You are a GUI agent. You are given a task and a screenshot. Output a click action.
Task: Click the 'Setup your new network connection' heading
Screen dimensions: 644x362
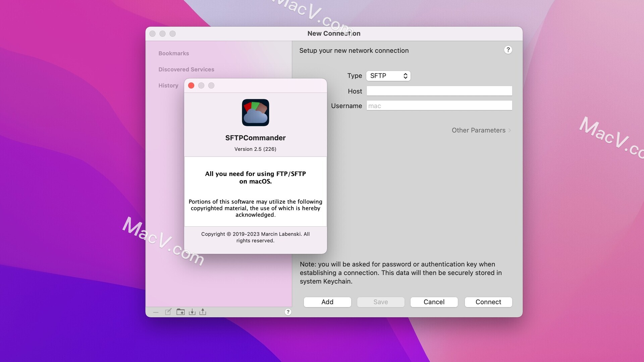[x=354, y=51]
